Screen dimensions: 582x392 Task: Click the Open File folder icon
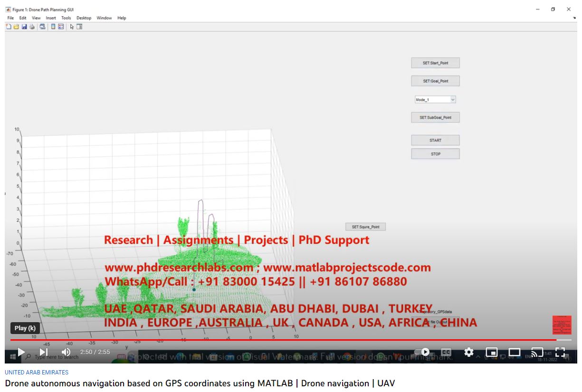click(16, 27)
